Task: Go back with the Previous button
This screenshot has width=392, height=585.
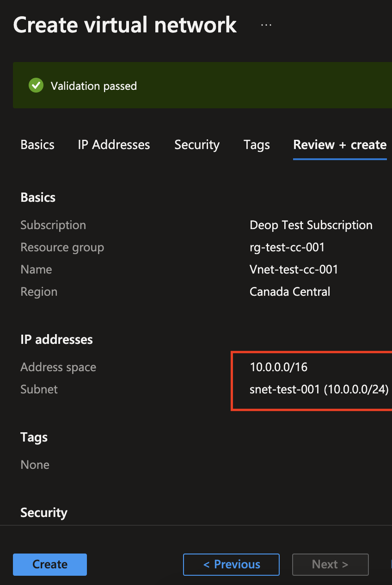Action: [231, 564]
